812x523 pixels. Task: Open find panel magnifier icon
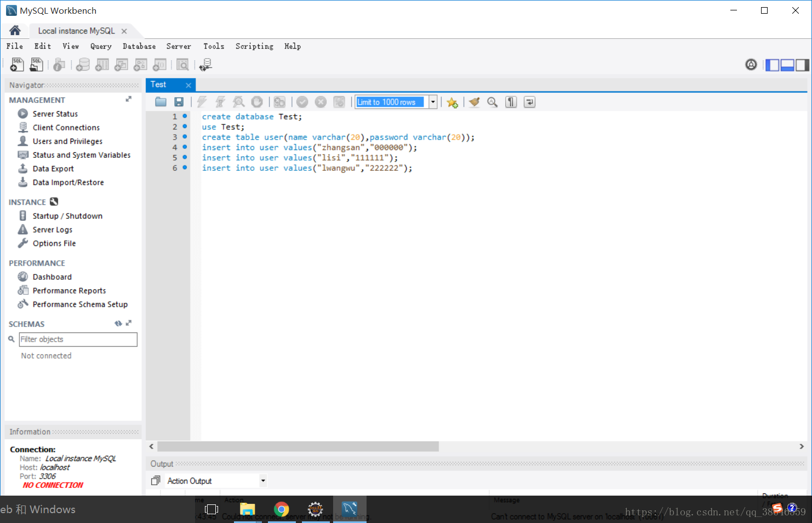[x=493, y=102]
